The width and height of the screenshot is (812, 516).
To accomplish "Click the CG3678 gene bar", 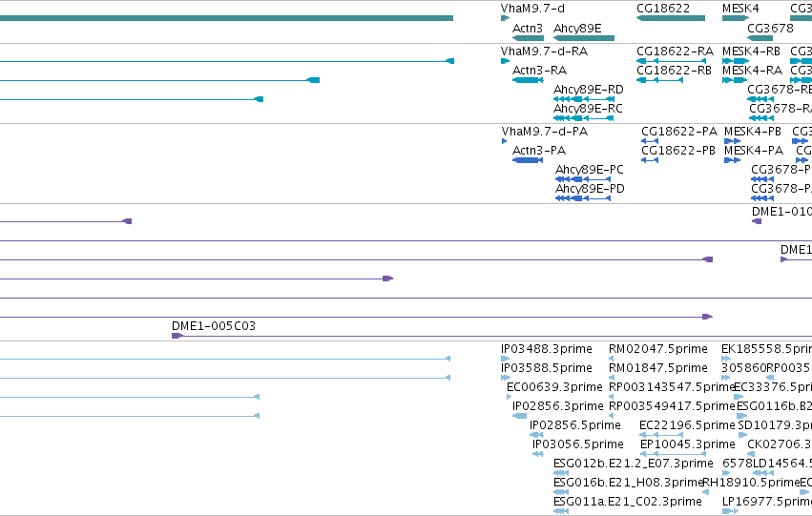I will (x=760, y=38).
